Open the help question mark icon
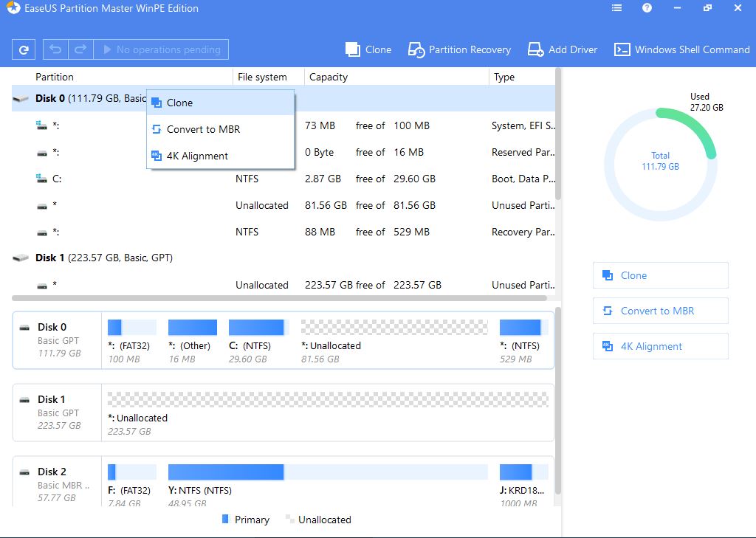The height and width of the screenshot is (538, 756). (647, 8)
